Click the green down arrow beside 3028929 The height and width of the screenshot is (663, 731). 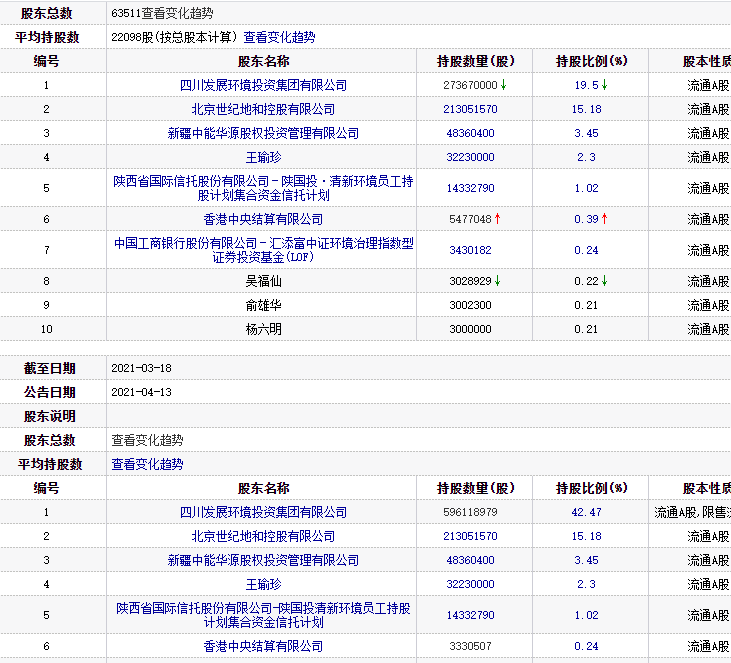click(x=497, y=281)
